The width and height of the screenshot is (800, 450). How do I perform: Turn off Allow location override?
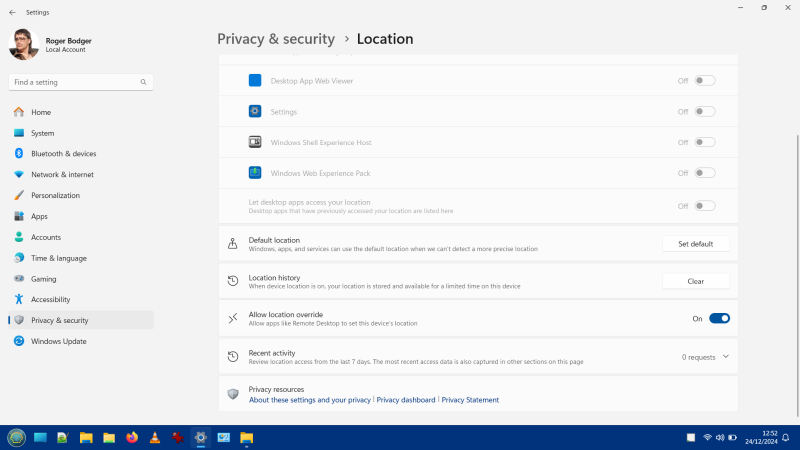coord(719,318)
